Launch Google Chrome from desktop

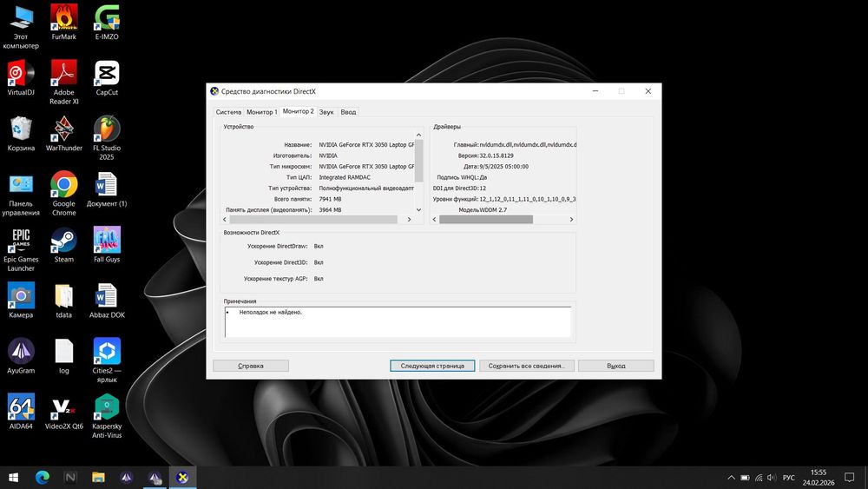[x=63, y=194]
